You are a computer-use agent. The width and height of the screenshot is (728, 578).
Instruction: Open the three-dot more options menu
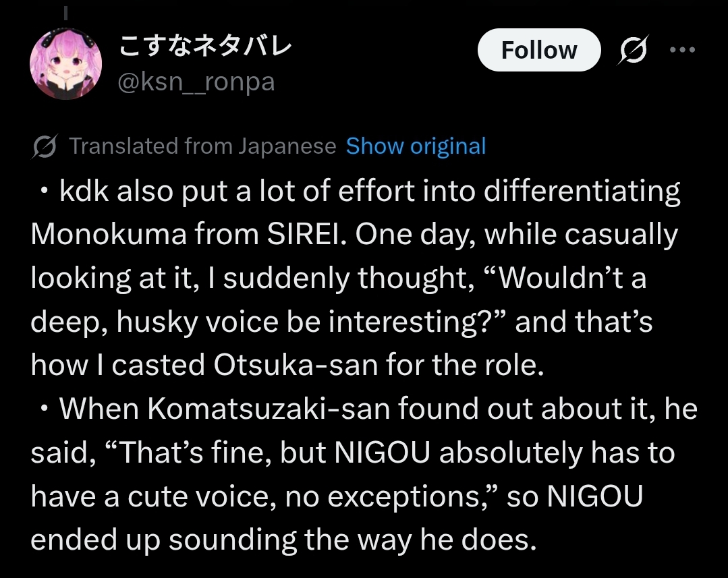(681, 51)
